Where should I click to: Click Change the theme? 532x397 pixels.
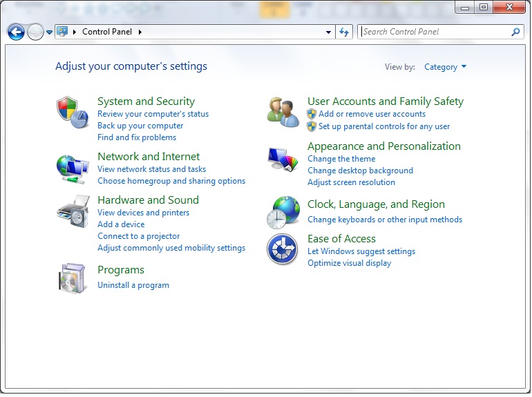click(341, 159)
